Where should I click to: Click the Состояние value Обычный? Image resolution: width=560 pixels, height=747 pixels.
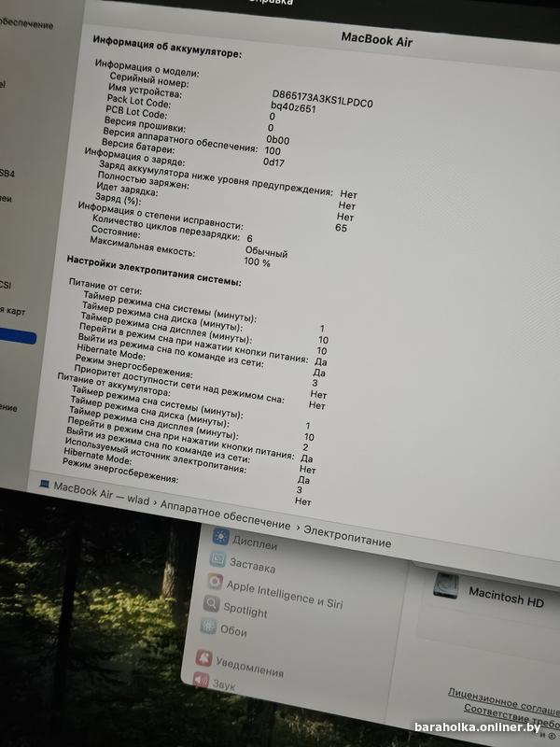click(267, 252)
